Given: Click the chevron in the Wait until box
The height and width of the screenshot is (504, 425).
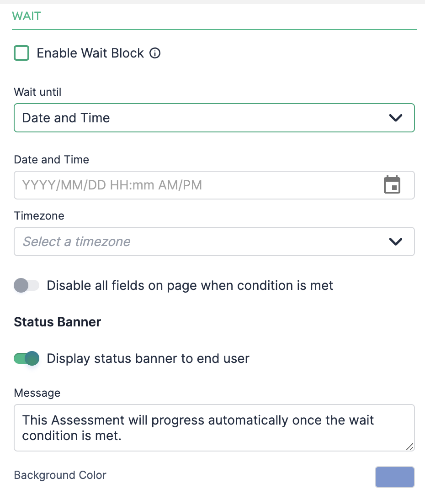Looking at the screenshot, I should pos(395,118).
